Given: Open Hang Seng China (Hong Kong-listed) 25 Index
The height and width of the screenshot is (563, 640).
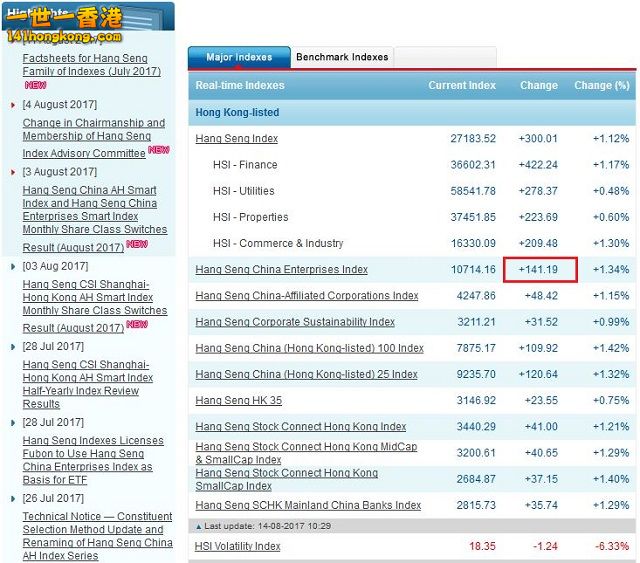Looking at the screenshot, I should pos(306,374).
